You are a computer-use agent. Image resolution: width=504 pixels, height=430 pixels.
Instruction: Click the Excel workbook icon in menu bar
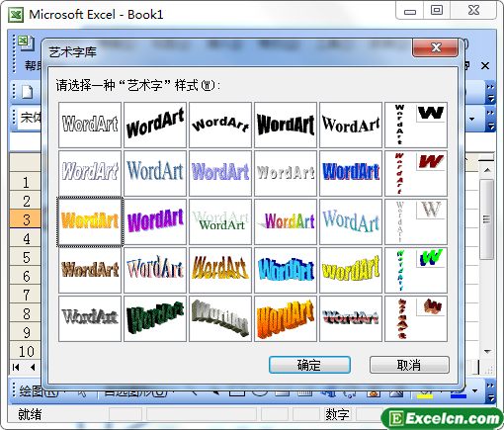26,43
